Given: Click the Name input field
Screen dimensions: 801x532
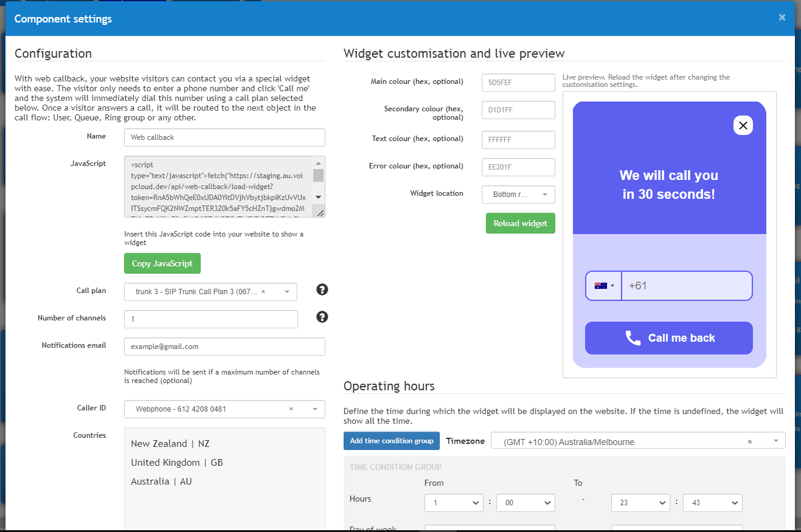Looking at the screenshot, I should click(224, 137).
